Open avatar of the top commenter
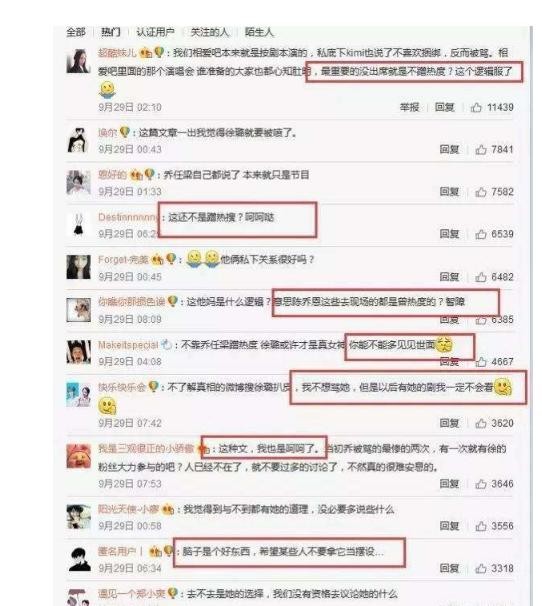The width and height of the screenshot is (542, 606). (78, 61)
